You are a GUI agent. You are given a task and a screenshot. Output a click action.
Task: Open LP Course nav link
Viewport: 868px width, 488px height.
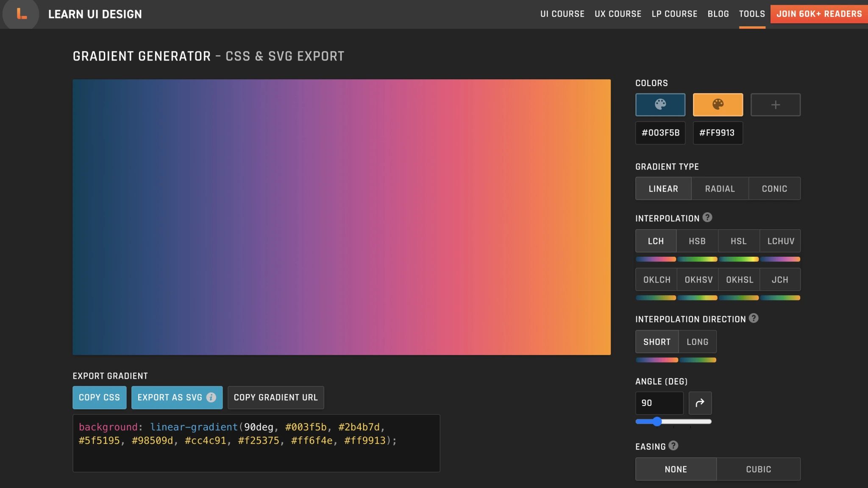[x=674, y=14]
